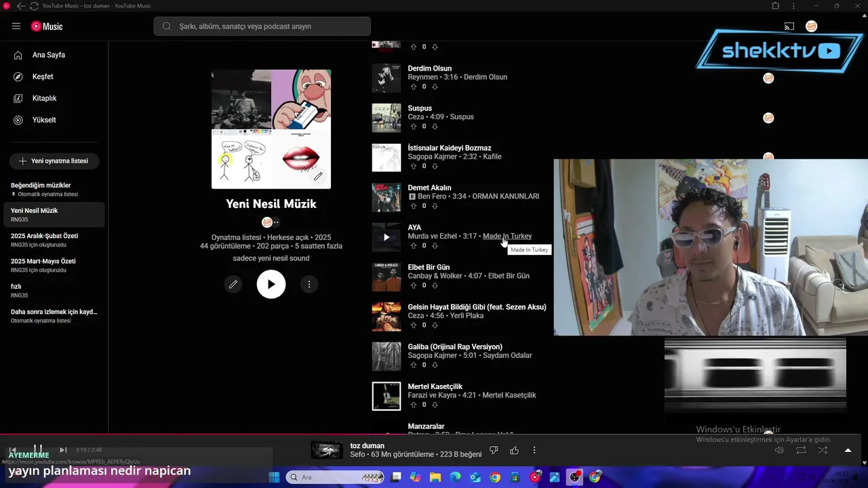Downvote the Galiba (Orijinal Rap Versiyon) track

click(x=435, y=365)
